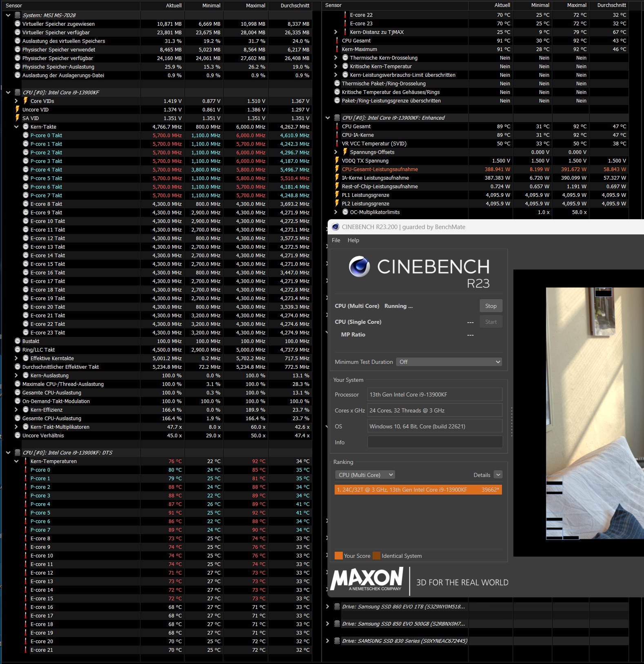The image size is (644, 664).
Task: Expand the Effektive Kerntakte row
Action: point(16,358)
